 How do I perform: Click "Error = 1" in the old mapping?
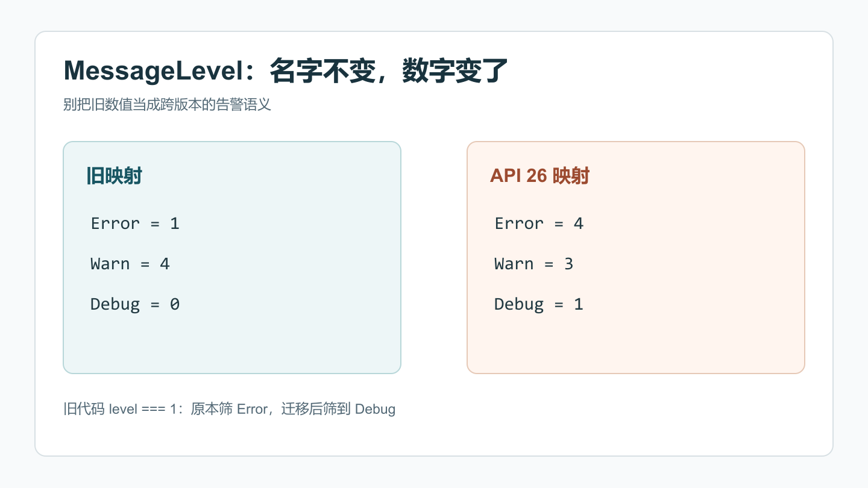135,224
